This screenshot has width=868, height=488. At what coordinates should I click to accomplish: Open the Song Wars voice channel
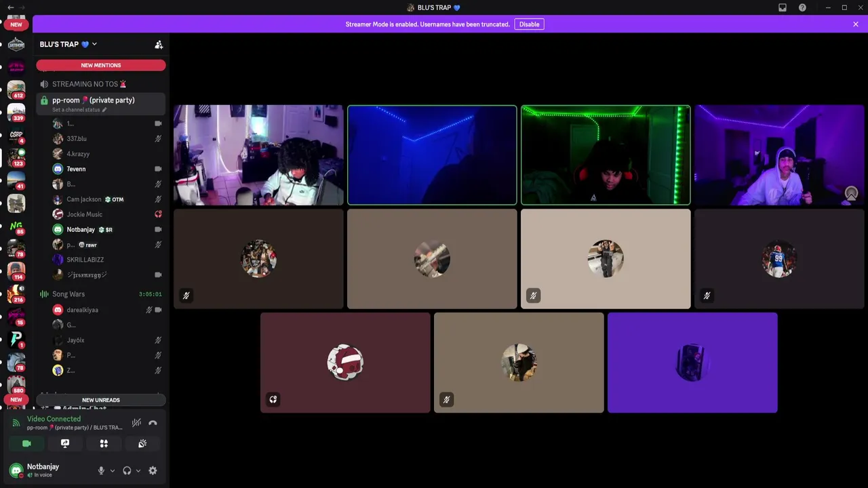click(100, 294)
